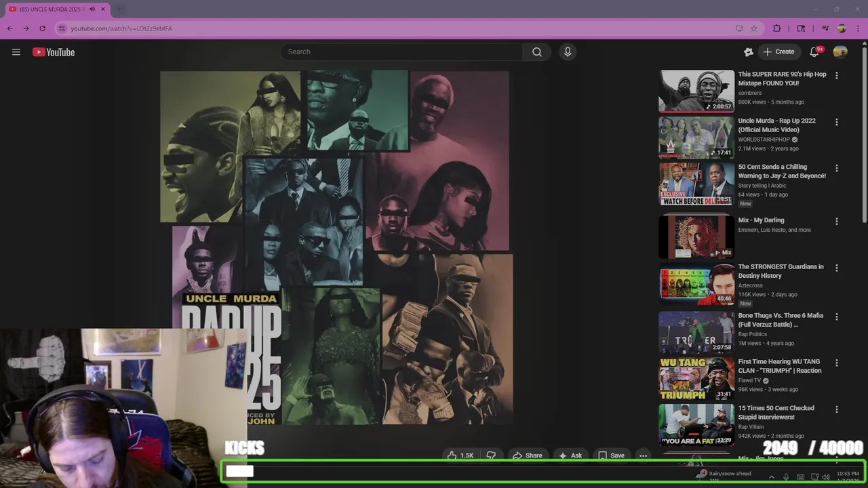Open WORLDSTARHIPHOP channel name
This screenshot has width=868, height=488.
(x=764, y=140)
